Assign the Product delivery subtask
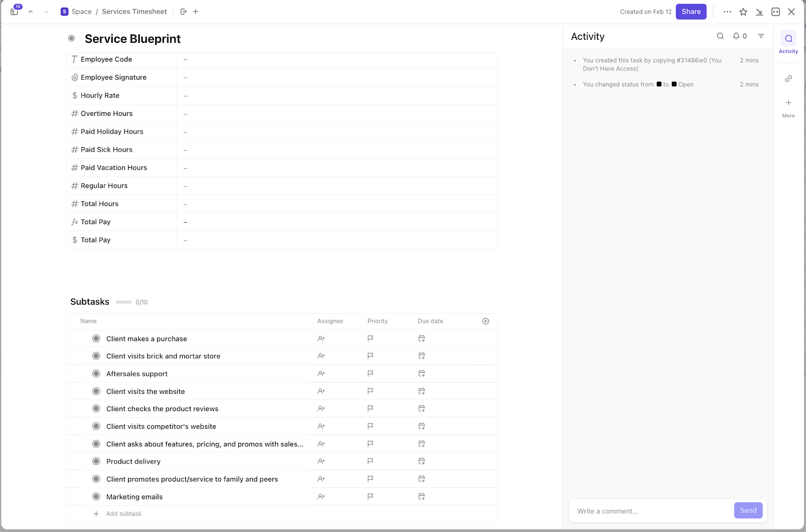 pos(321,461)
